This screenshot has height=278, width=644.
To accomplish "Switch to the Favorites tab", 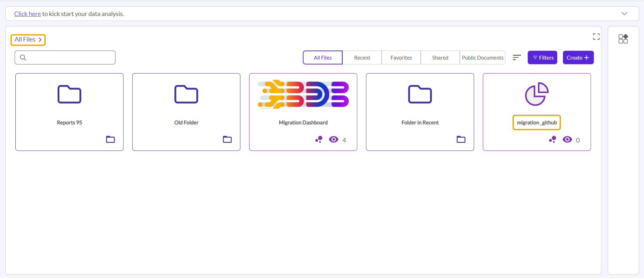I will (401, 57).
